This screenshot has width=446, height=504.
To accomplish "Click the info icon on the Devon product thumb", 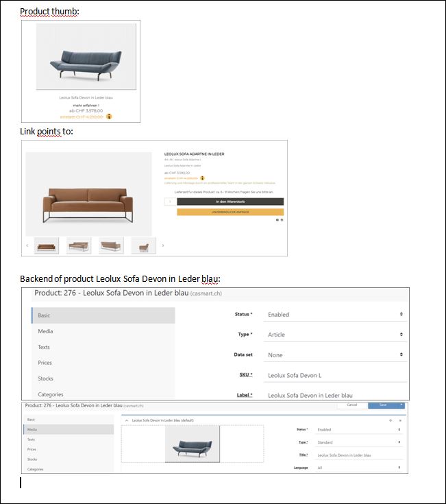I will coord(109,117).
